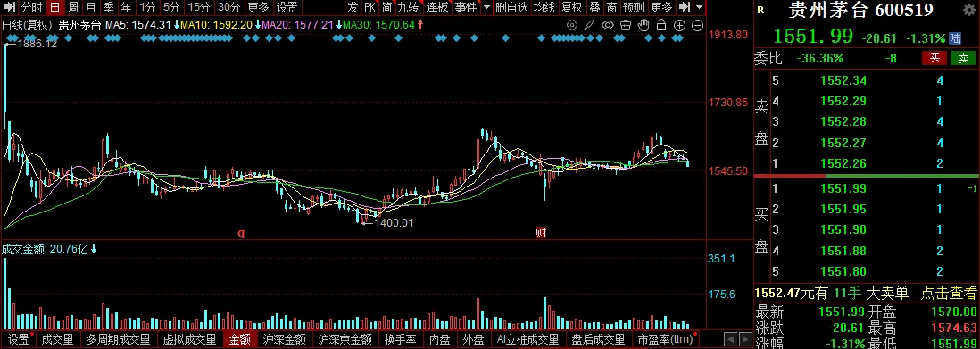Image resolution: width=980 pixels, height=349 pixels.
Task: Open the dropdown arrow after 事件
Action: click(486, 7)
